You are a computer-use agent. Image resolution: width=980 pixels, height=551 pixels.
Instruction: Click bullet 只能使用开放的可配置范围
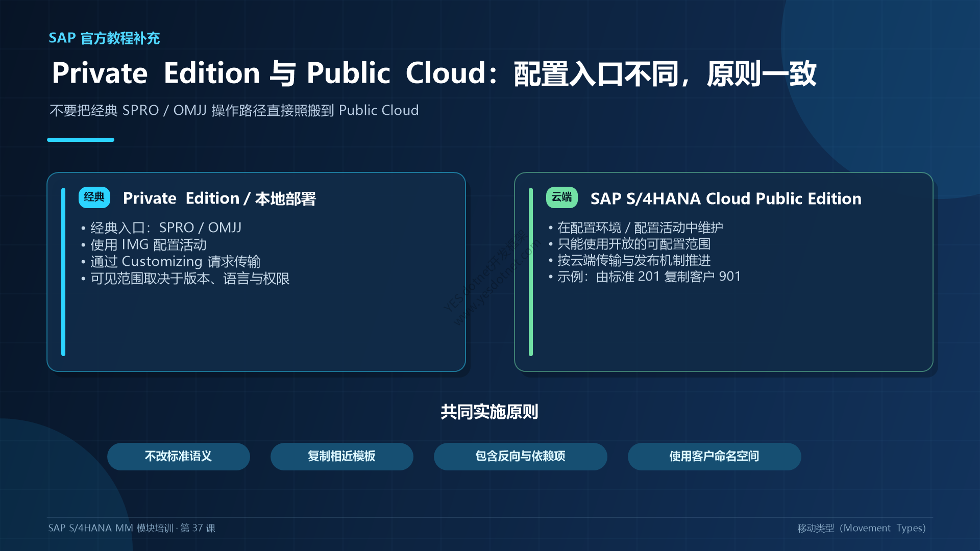(x=629, y=244)
